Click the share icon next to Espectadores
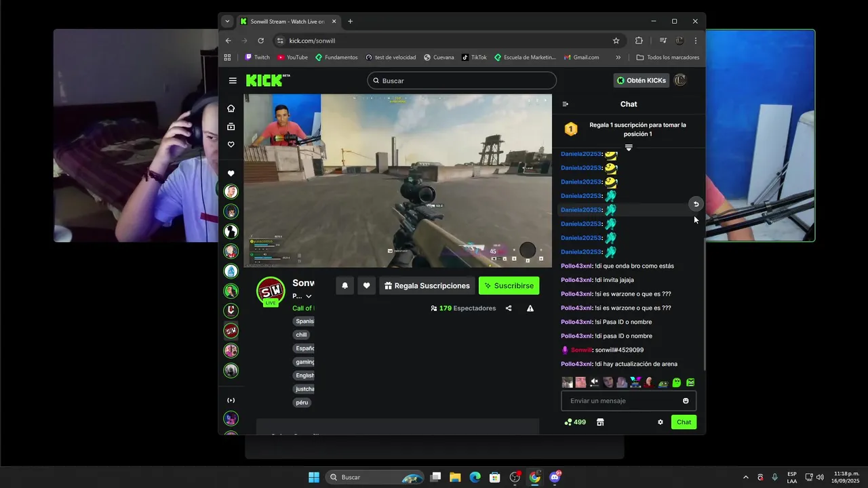The height and width of the screenshot is (488, 868). tap(509, 308)
